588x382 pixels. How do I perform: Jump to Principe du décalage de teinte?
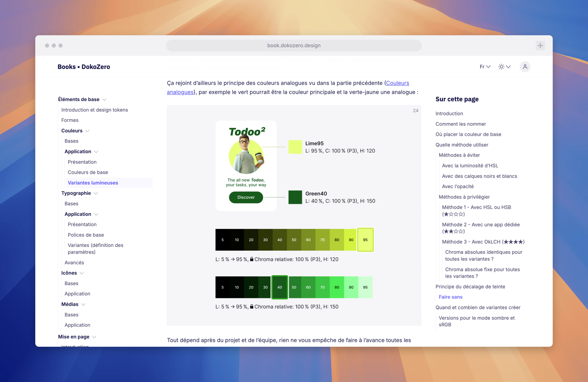(470, 287)
